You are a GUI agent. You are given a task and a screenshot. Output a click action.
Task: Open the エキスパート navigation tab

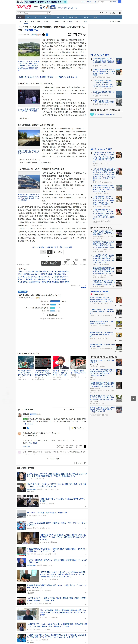pos(48,17)
